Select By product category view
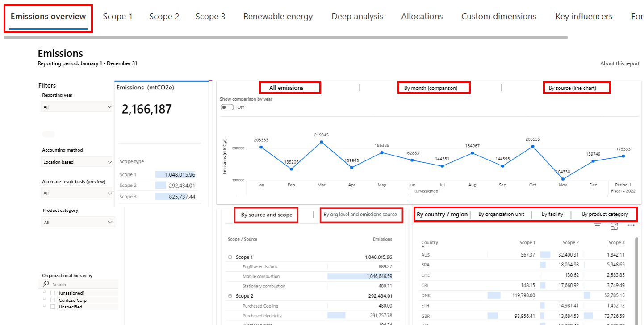 click(x=605, y=214)
